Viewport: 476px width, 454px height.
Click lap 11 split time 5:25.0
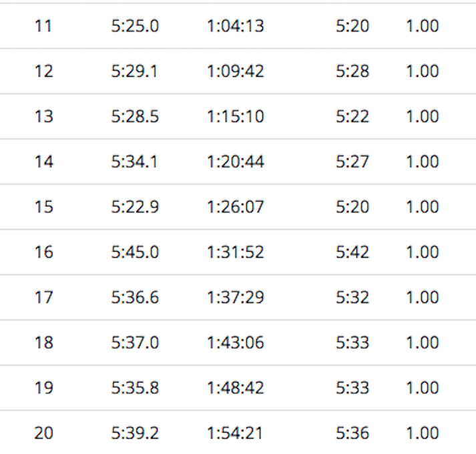pos(134,26)
